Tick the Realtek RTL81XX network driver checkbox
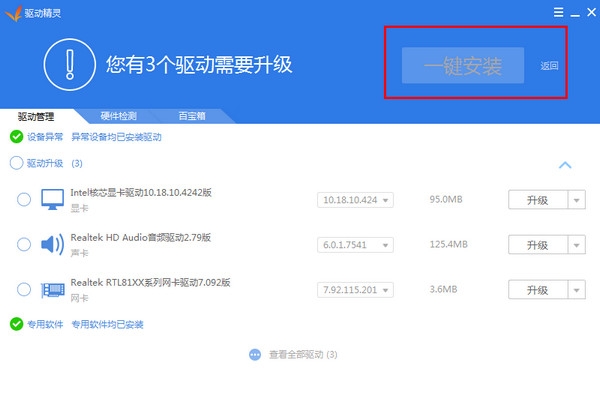This screenshot has height=420, width=600. click(24, 290)
